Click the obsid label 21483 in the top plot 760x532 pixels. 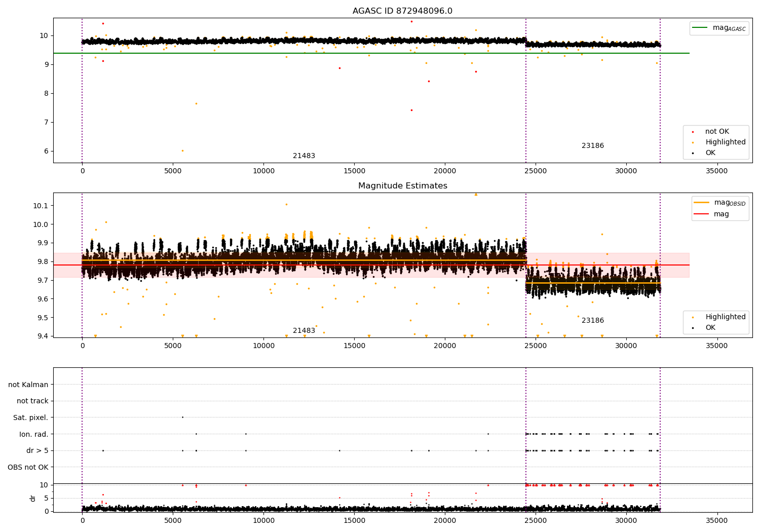coord(304,156)
